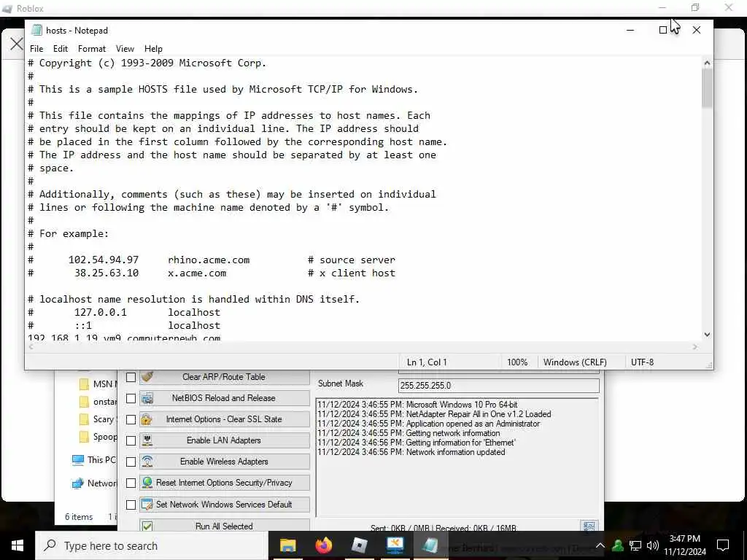Select the MSN folder in Explorer tree
The height and width of the screenshot is (560, 747).
98,384
